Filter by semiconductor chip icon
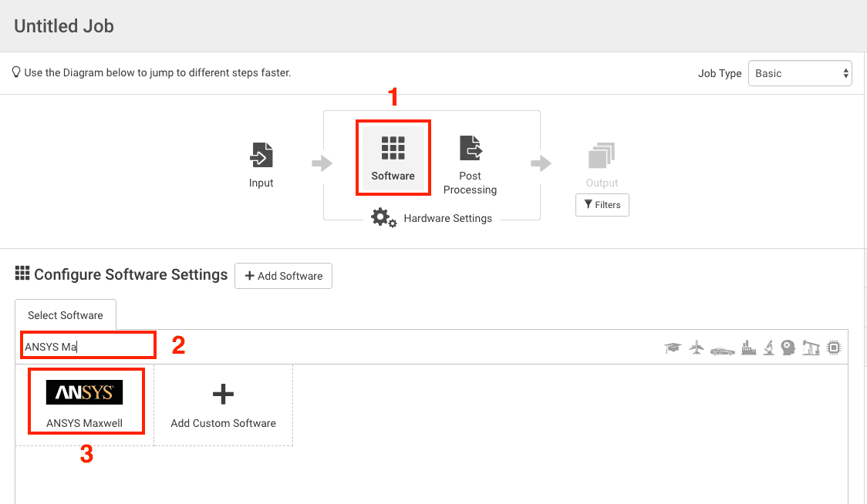 (834, 348)
